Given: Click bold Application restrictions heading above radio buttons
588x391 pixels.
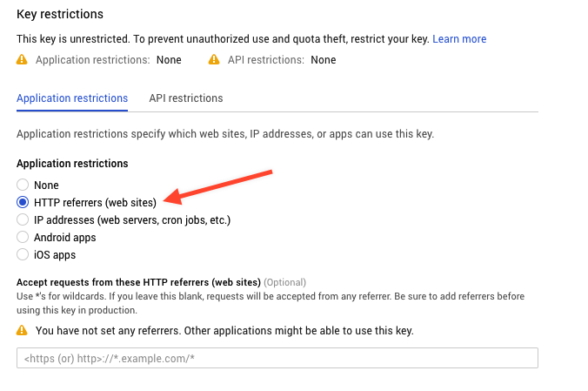Looking at the screenshot, I should [72, 164].
